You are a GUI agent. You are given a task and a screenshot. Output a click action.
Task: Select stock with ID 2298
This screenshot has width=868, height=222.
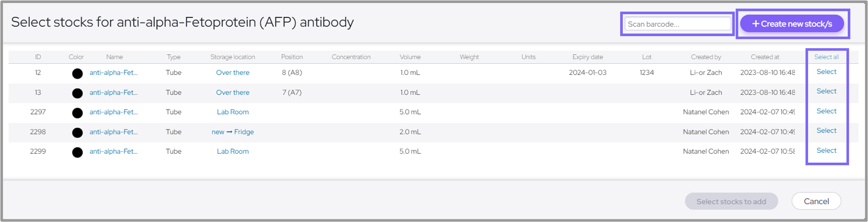pos(826,130)
